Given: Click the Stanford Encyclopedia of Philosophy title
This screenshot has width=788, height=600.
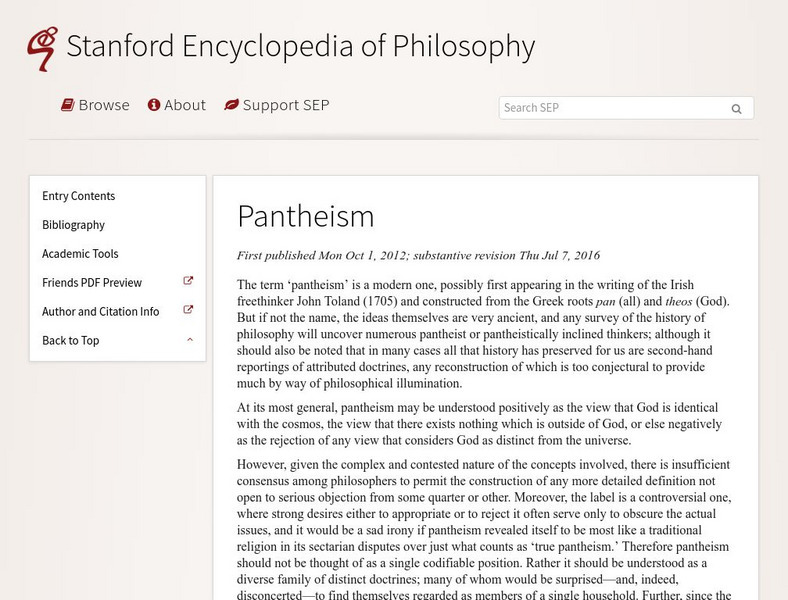Looking at the screenshot, I should click(x=300, y=47).
